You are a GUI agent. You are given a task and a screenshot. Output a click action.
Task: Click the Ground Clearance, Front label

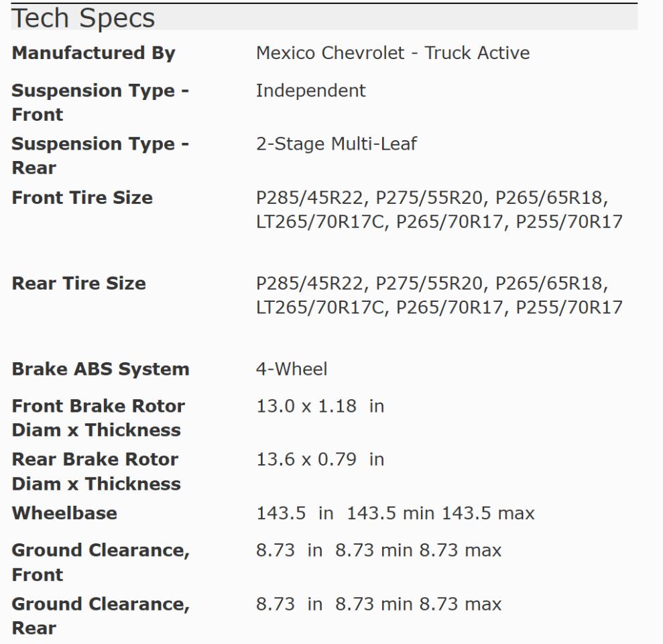pos(101,562)
